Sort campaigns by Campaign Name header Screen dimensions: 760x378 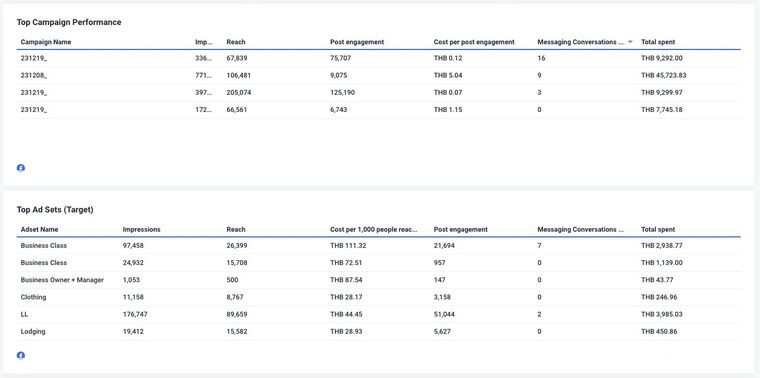(x=46, y=42)
